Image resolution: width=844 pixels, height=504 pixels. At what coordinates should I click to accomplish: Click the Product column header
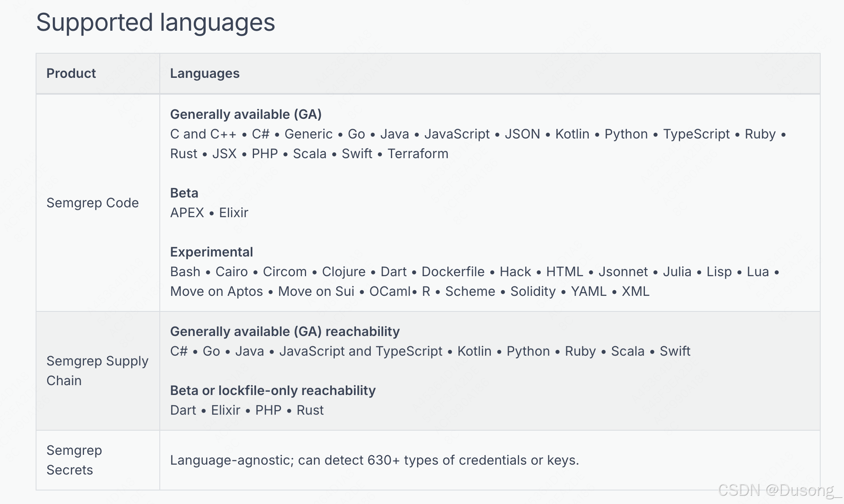(71, 73)
